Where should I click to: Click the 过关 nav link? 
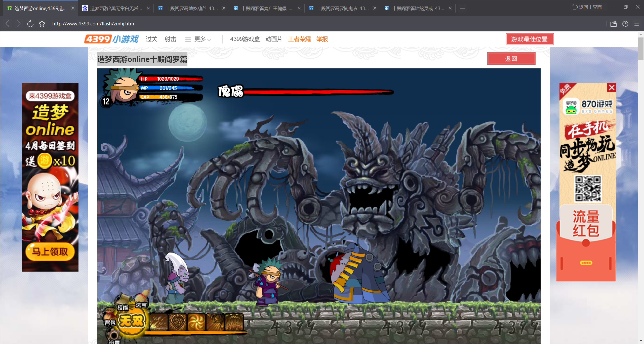coord(151,39)
